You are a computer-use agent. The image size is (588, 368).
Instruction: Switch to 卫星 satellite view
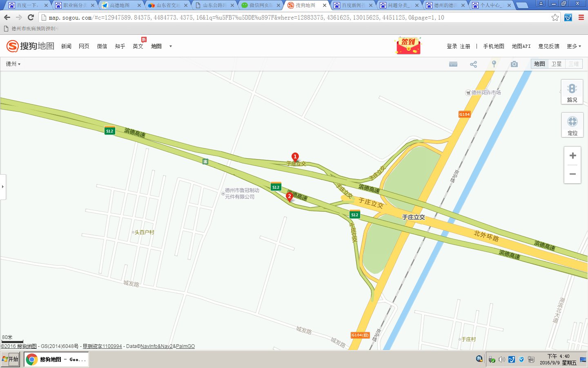pyautogui.click(x=556, y=64)
